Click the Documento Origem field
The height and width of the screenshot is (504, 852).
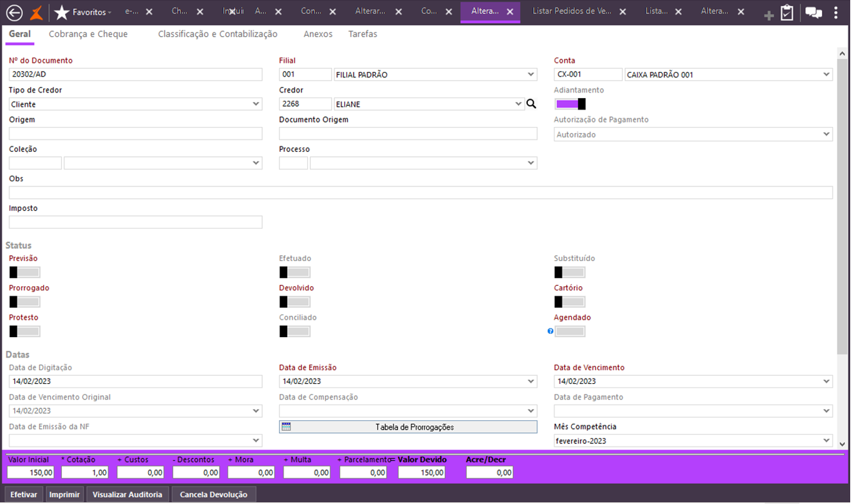pos(408,133)
